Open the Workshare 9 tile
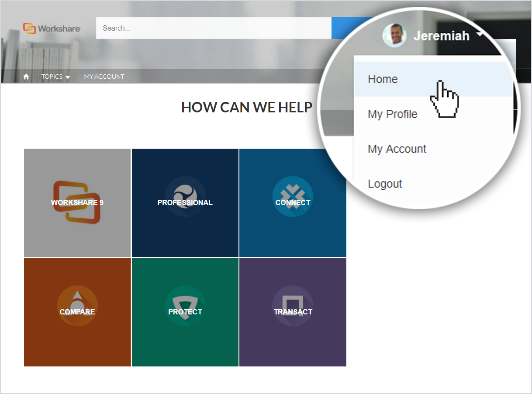 77,203
